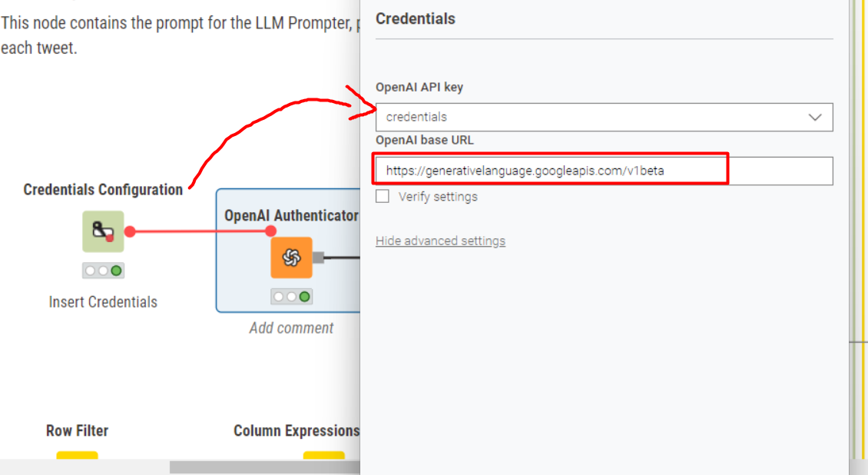
Task: Click the horizontal scrollbar at the bottom
Action: (x=264, y=467)
